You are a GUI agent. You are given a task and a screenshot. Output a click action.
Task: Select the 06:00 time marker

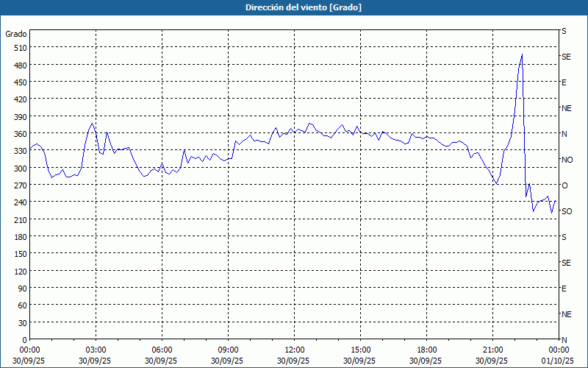point(162,350)
